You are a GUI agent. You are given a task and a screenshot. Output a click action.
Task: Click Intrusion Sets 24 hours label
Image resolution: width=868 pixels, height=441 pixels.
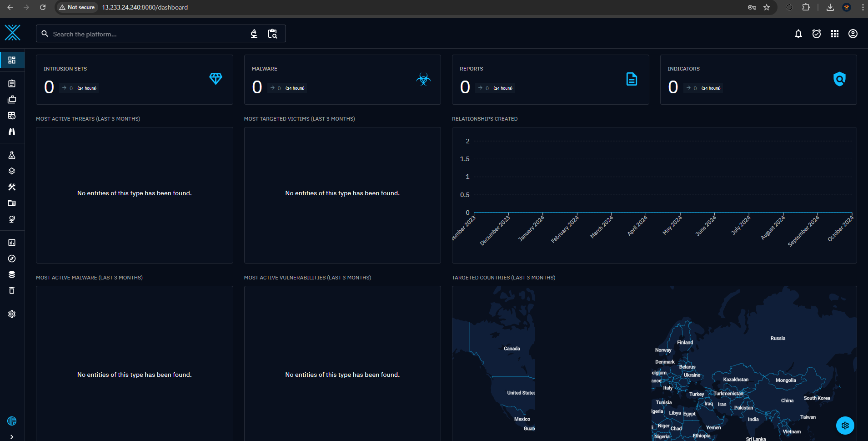point(87,88)
